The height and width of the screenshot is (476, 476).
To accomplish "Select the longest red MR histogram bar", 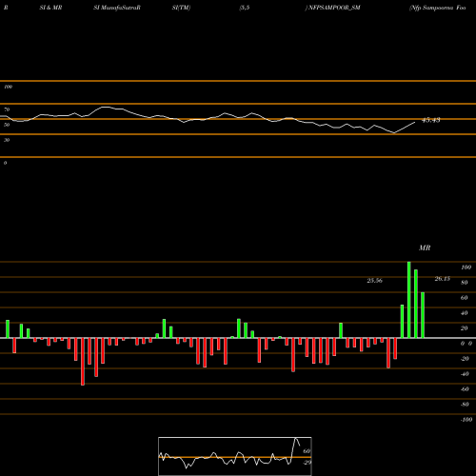I will click(x=83, y=362).
